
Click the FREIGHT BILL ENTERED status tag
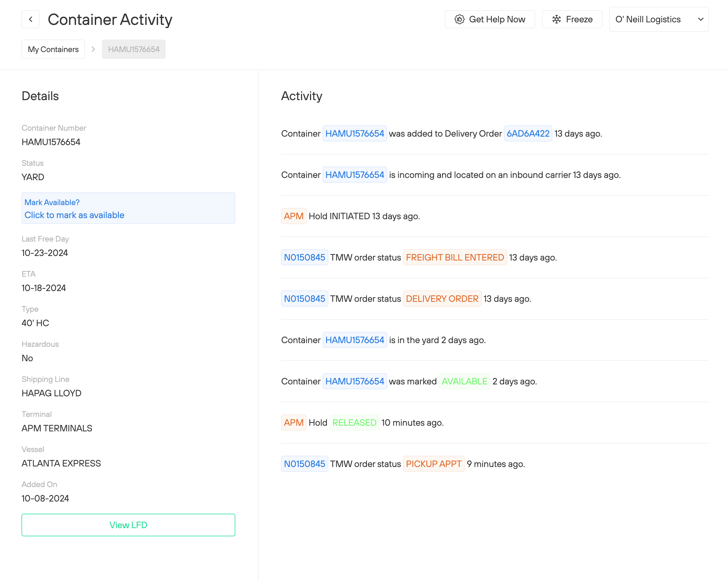455,257
